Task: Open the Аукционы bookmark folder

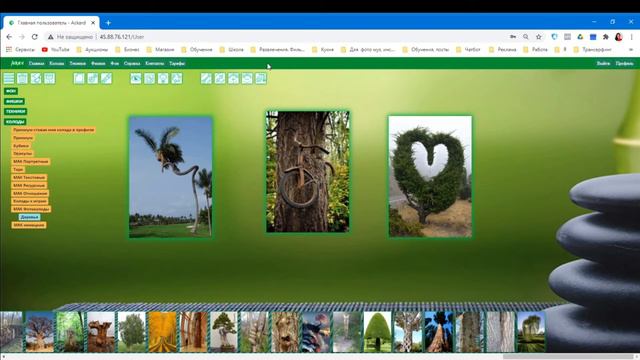Action: (x=92, y=49)
